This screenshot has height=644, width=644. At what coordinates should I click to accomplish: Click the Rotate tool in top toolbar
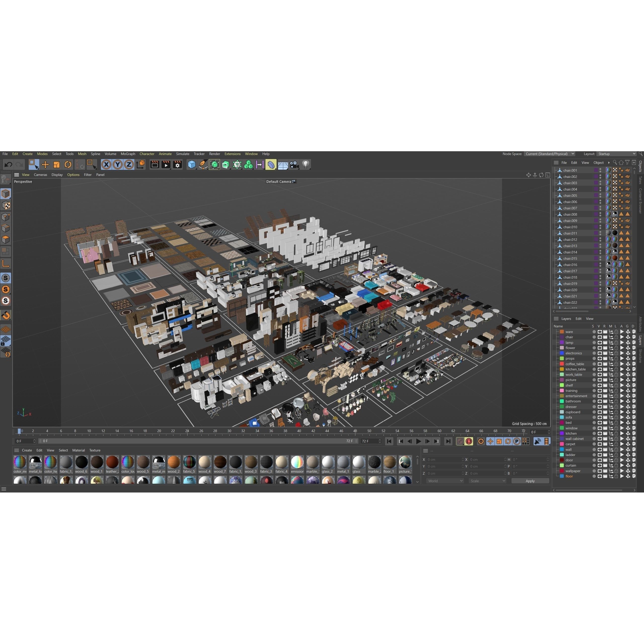(68, 164)
